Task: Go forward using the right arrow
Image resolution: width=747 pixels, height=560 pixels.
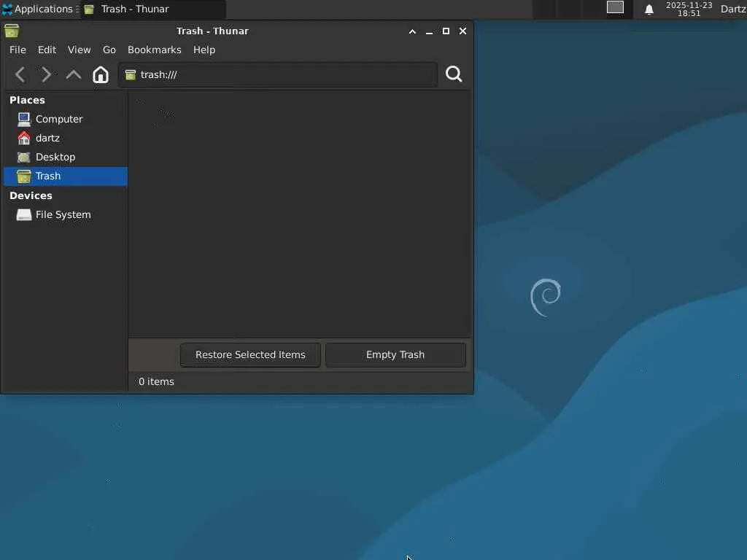Action: 46,74
